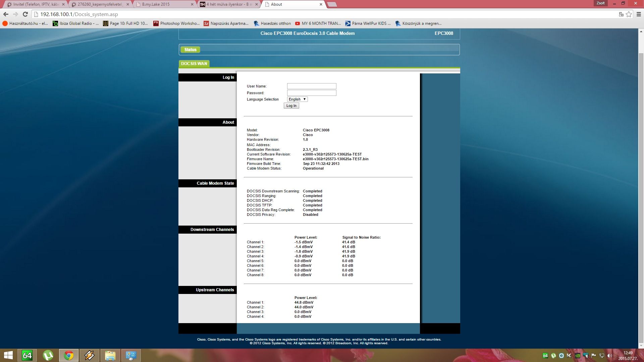Open the new tab button

tap(331, 4)
